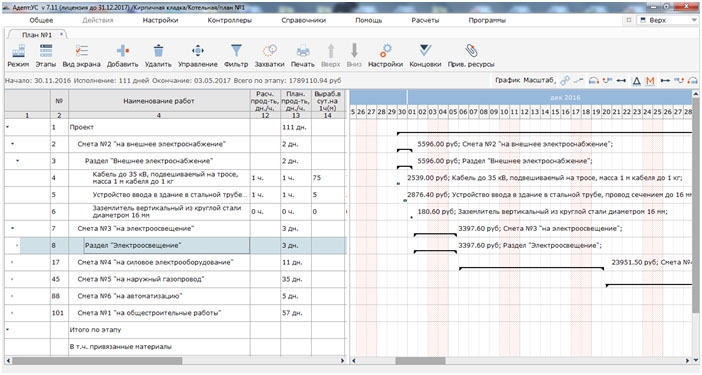Move the Gantt chart horizontal scrollbar thumb
The width and height of the screenshot is (702, 375).
pos(420,361)
